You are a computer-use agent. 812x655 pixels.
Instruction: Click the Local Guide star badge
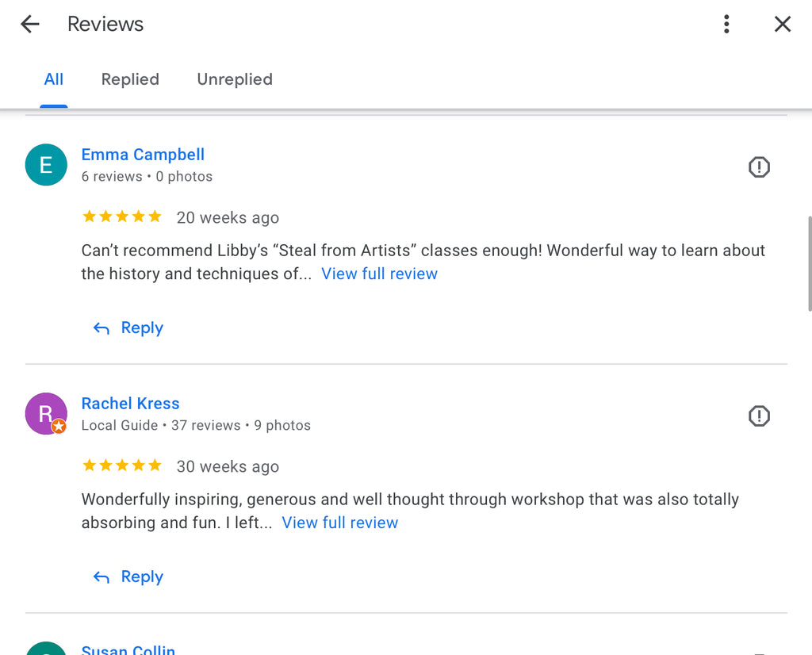[x=59, y=427]
